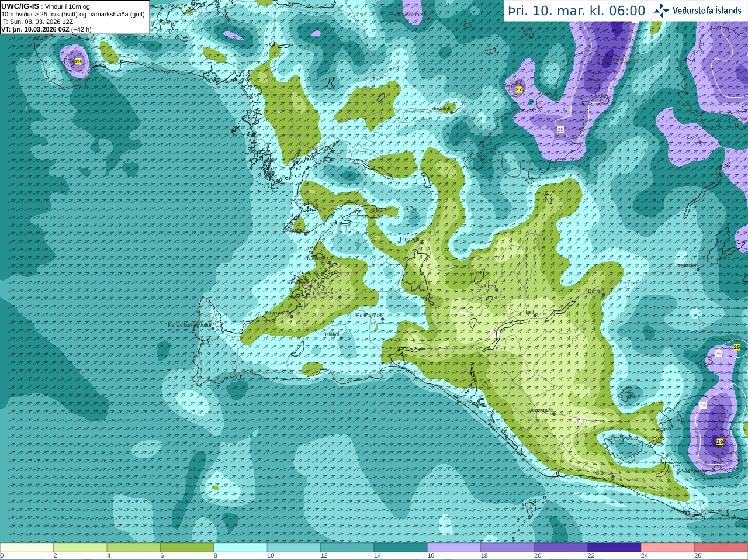Viewport: 748px width, 560px height.
Task: Click the 25 contour label south of Hveravellir
Action: click(560, 129)
